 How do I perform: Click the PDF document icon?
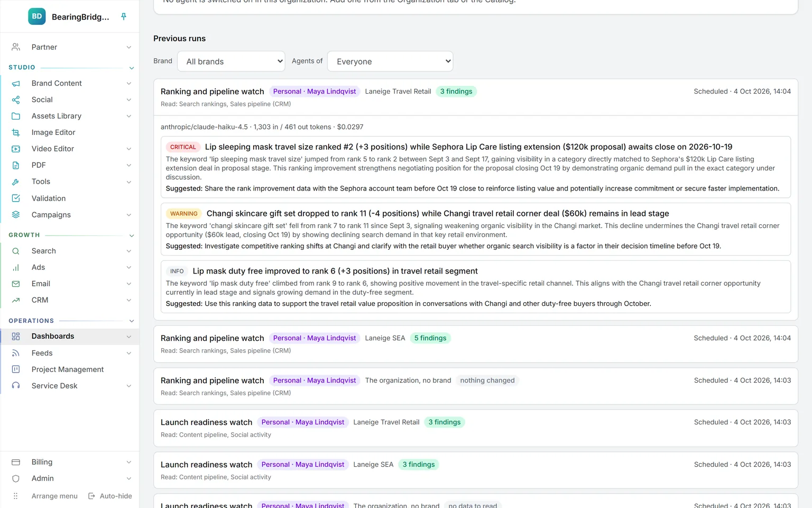[16, 166]
